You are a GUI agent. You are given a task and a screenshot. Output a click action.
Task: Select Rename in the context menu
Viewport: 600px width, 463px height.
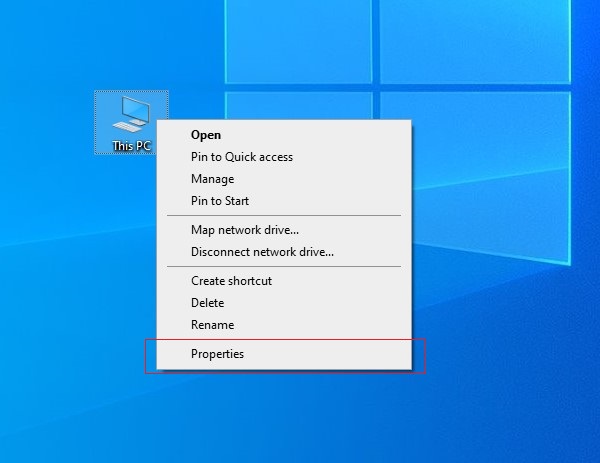click(212, 325)
